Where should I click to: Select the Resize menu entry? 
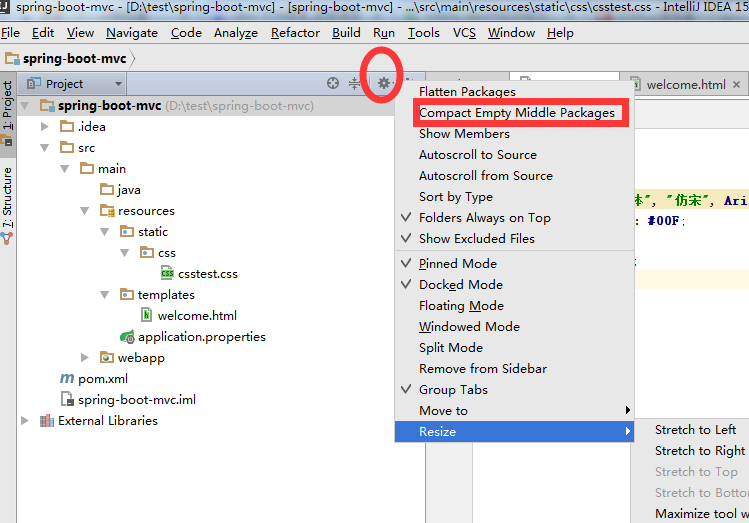[x=514, y=432]
